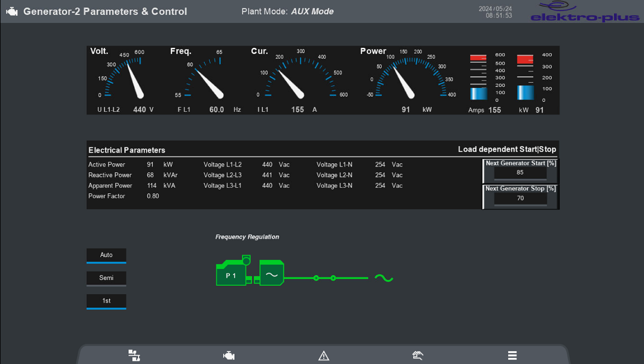Toggle the Auto mode button
The image size is (644, 364).
click(106, 255)
